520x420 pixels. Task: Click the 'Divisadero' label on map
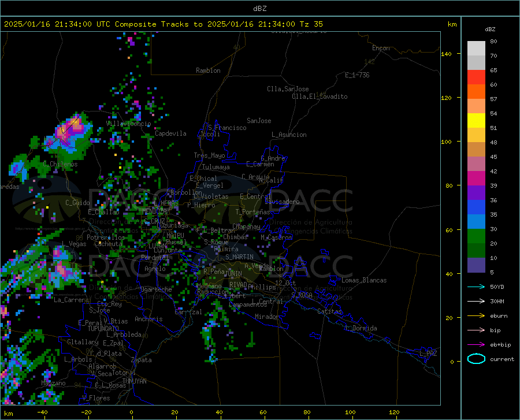point(282,202)
